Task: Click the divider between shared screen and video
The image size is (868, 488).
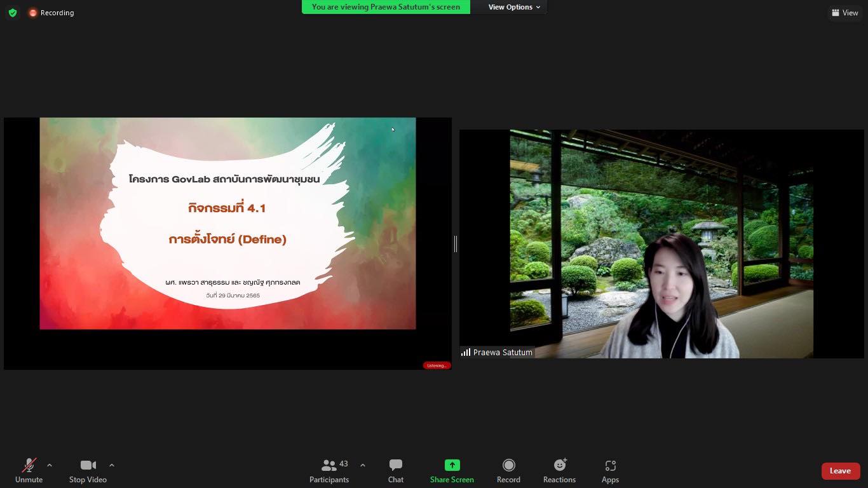Action: coord(456,243)
